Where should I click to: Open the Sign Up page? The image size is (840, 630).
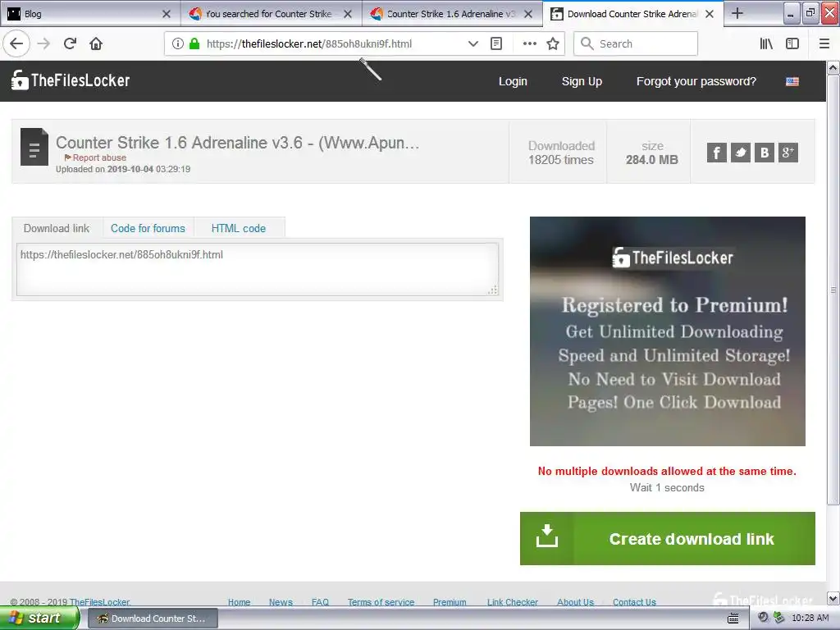[x=582, y=81]
